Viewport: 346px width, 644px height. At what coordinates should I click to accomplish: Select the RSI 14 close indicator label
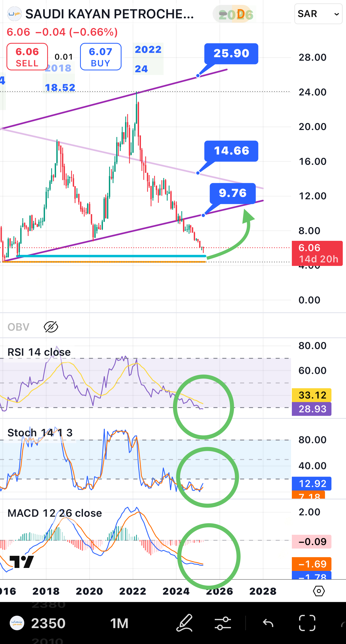point(39,352)
